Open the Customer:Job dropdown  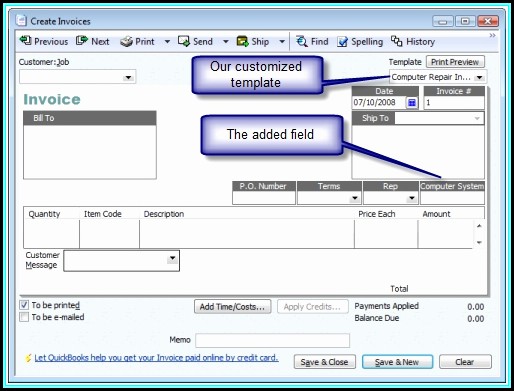pyautogui.click(x=128, y=77)
